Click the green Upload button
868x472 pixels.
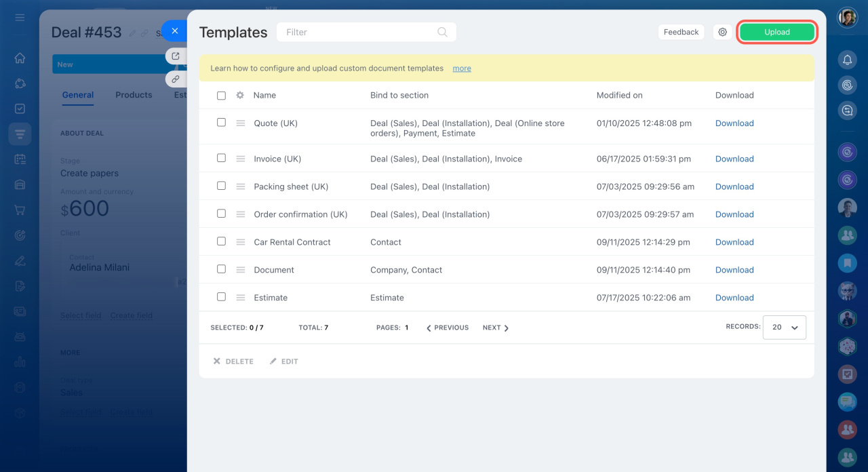tap(776, 32)
